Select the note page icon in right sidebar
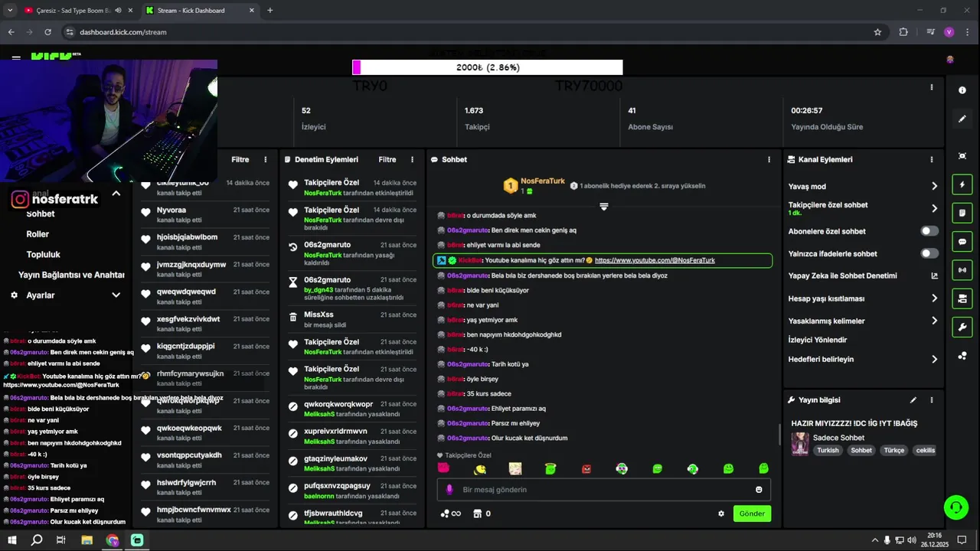 (962, 213)
